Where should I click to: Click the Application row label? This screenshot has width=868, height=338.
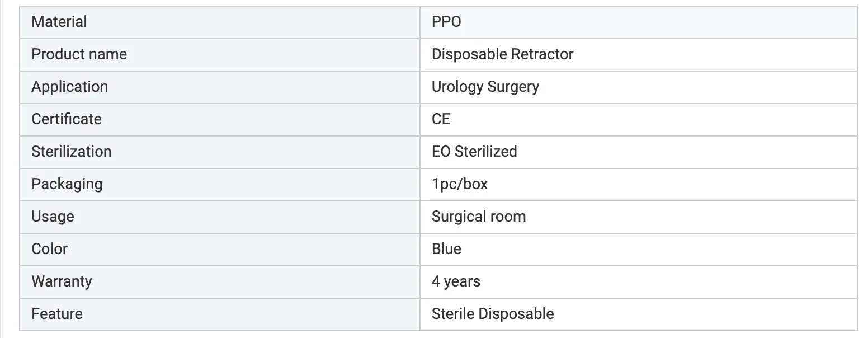pos(69,87)
